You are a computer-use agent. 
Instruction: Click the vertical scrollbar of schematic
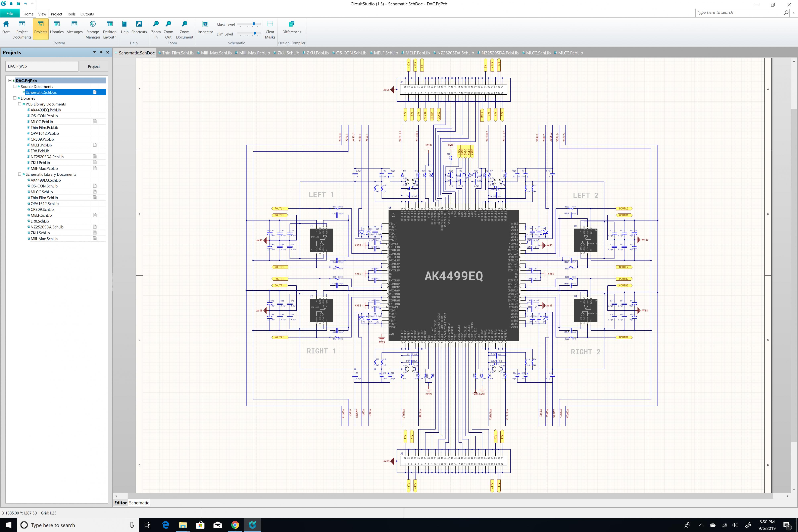(794, 275)
